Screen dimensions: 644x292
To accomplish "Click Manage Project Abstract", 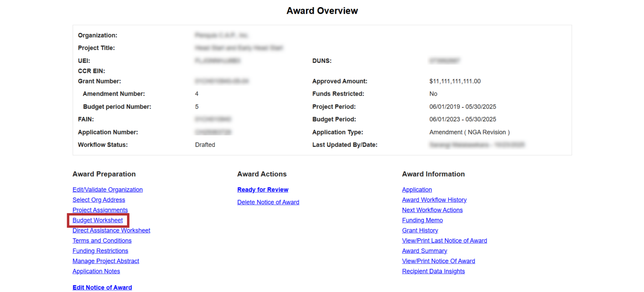I will point(106,261).
